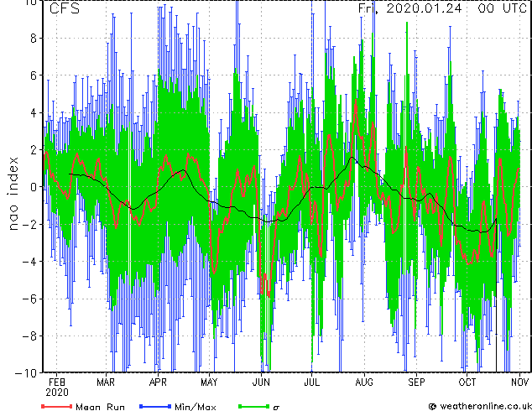Click the y-axis value 4
The width and height of the screenshot is (532, 411).
pyautogui.click(x=34, y=112)
